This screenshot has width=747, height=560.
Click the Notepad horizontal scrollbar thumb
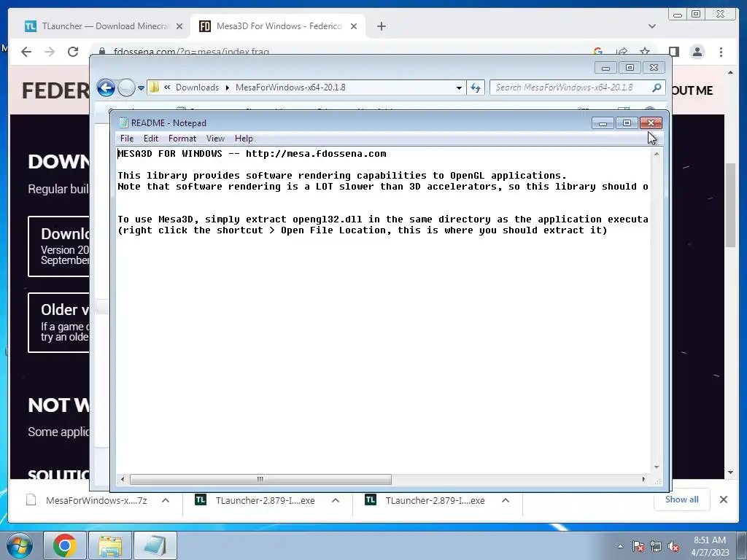coord(260,479)
